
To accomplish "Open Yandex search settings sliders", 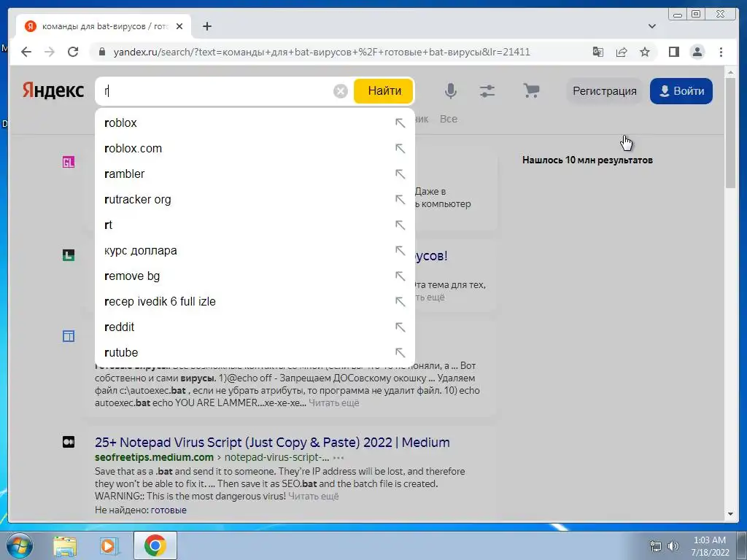I will tap(487, 90).
